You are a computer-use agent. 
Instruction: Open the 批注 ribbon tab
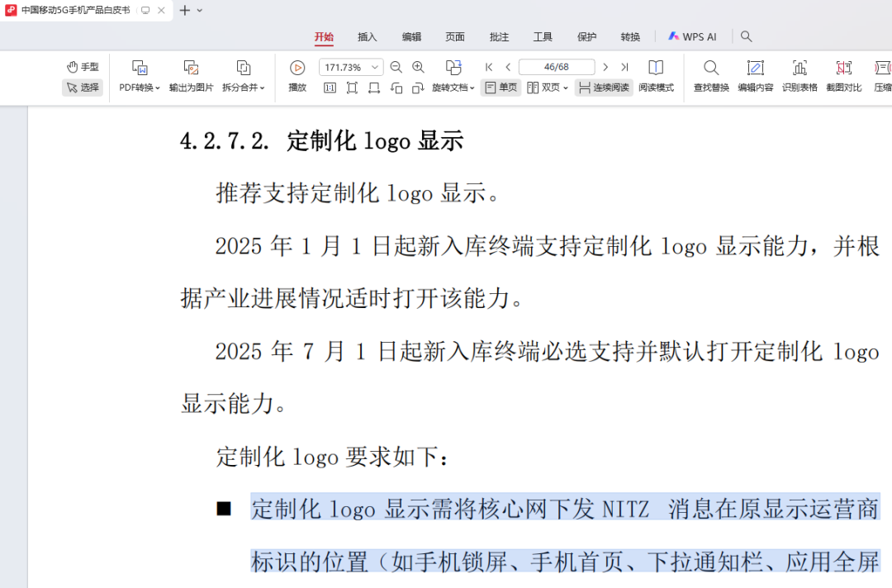499,37
